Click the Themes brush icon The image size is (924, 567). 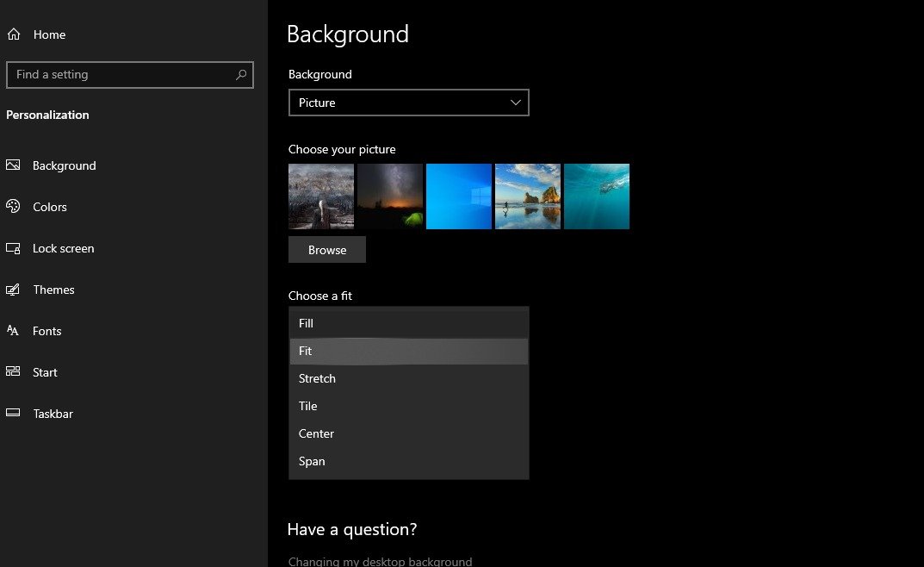coord(13,290)
